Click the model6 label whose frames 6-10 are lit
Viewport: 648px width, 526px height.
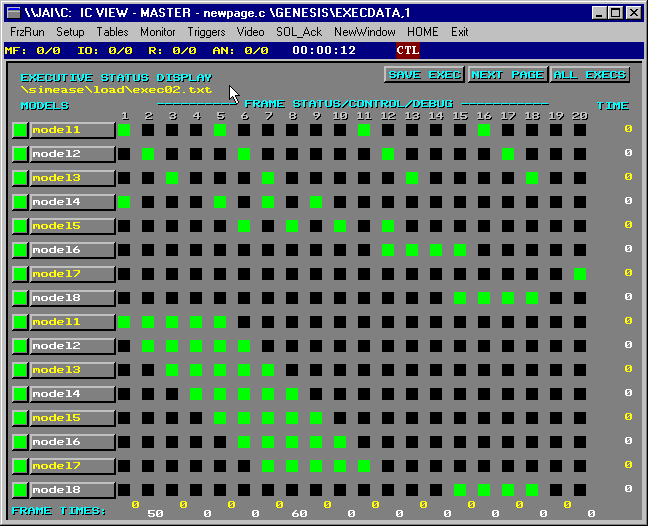click(72, 442)
